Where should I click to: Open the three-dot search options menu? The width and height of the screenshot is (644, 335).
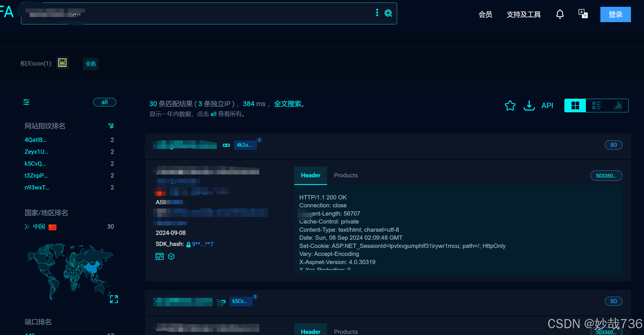click(x=377, y=13)
